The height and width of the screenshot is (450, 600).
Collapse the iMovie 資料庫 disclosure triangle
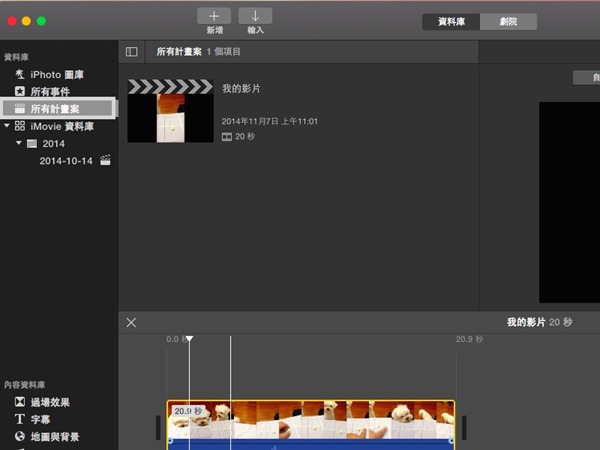(x=7, y=126)
